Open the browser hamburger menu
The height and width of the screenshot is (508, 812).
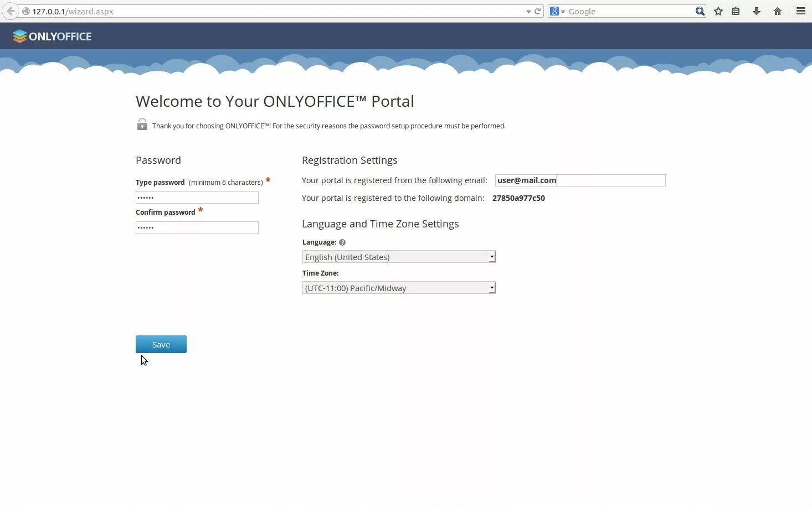801,11
